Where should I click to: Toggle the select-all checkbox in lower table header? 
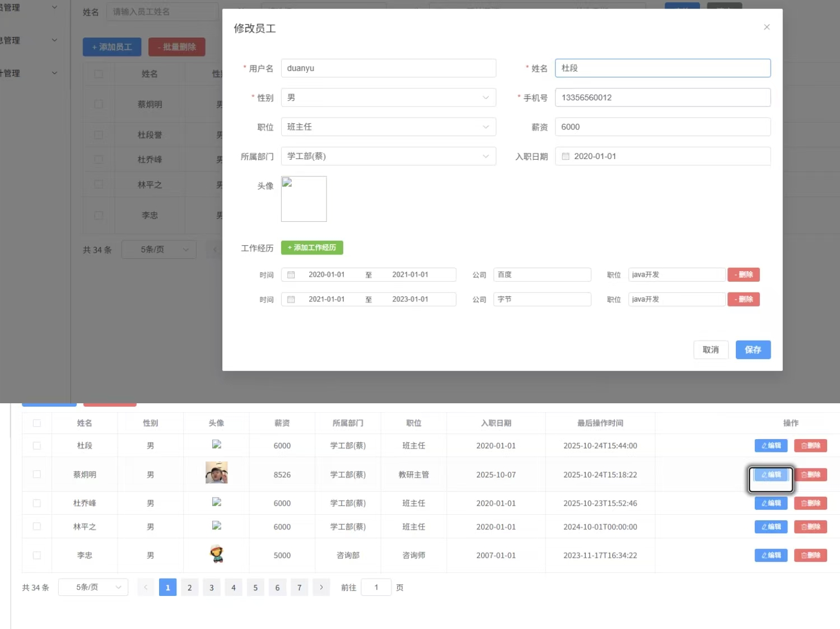pos(37,423)
